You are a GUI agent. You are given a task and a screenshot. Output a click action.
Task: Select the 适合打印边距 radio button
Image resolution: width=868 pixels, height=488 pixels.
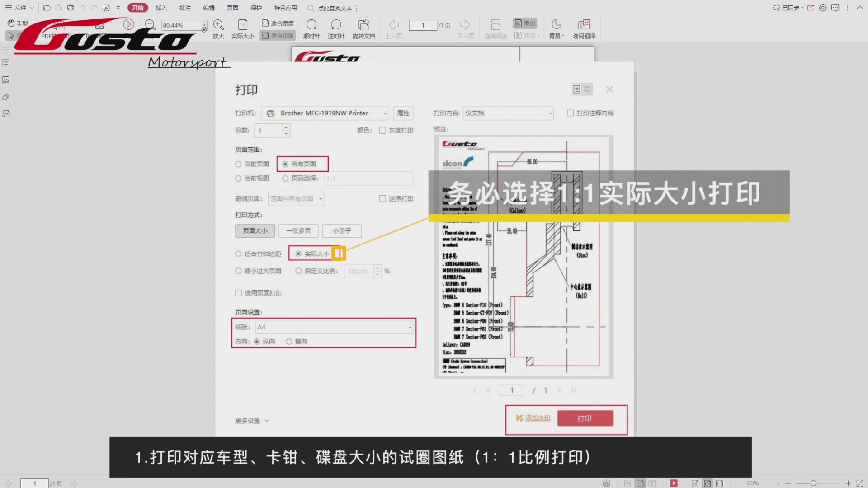click(x=238, y=254)
